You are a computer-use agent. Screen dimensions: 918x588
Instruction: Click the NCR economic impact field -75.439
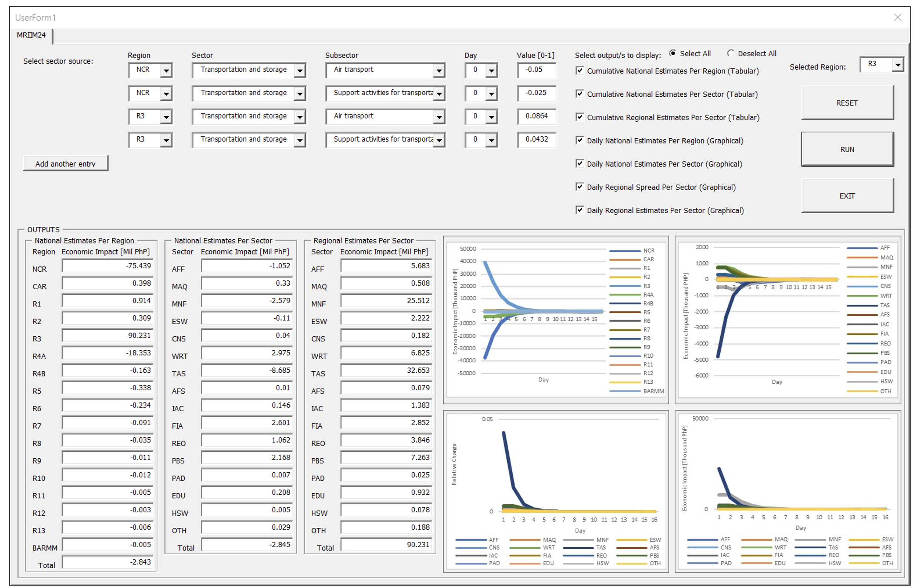click(x=107, y=266)
